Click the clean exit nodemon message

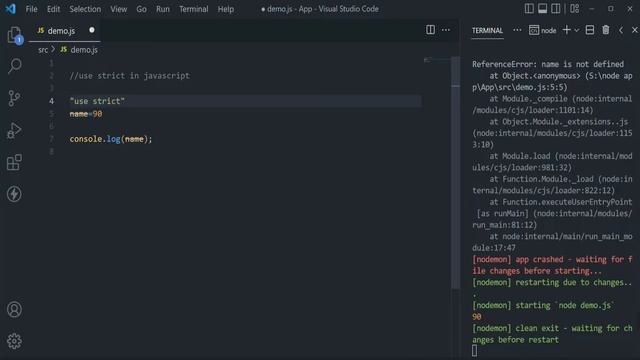point(552,334)
